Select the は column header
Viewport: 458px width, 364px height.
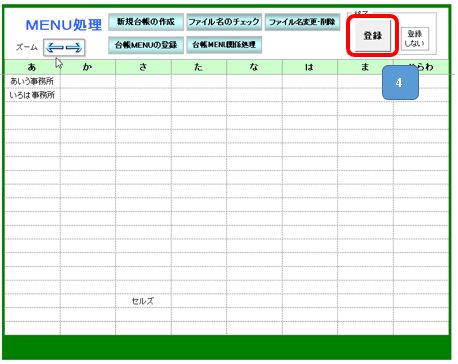pos(310,67)
